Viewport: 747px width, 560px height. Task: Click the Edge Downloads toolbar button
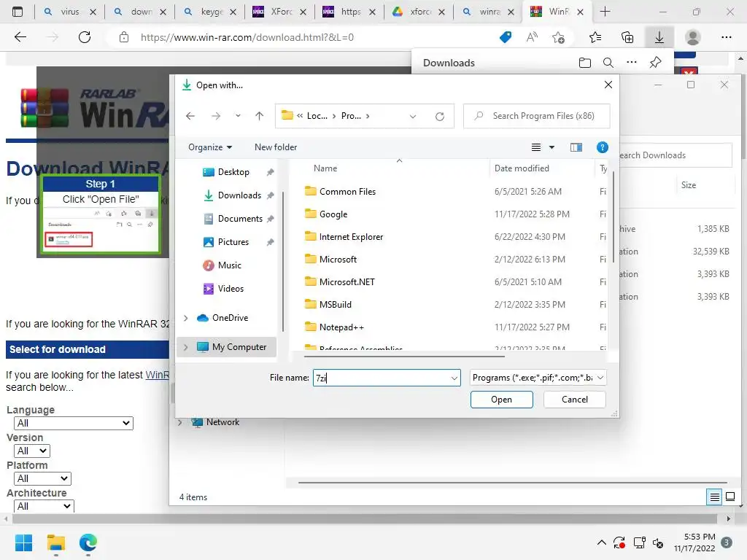(659, 37)
